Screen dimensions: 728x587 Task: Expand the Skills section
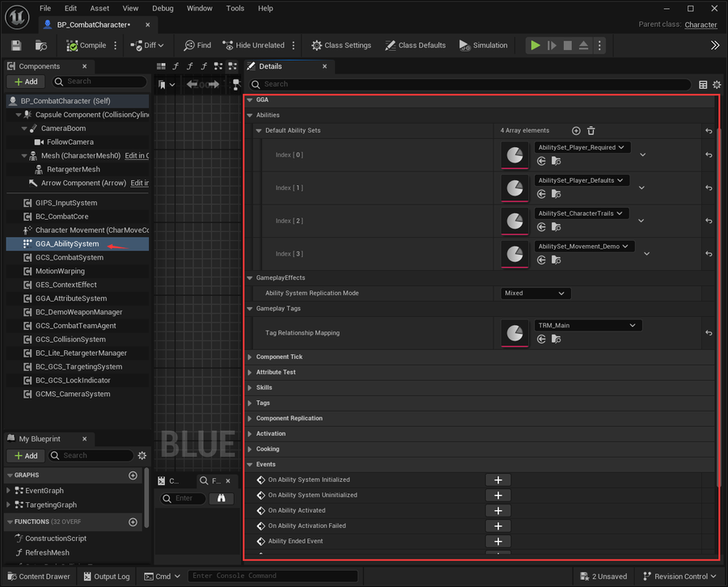[x=250, y=387]
